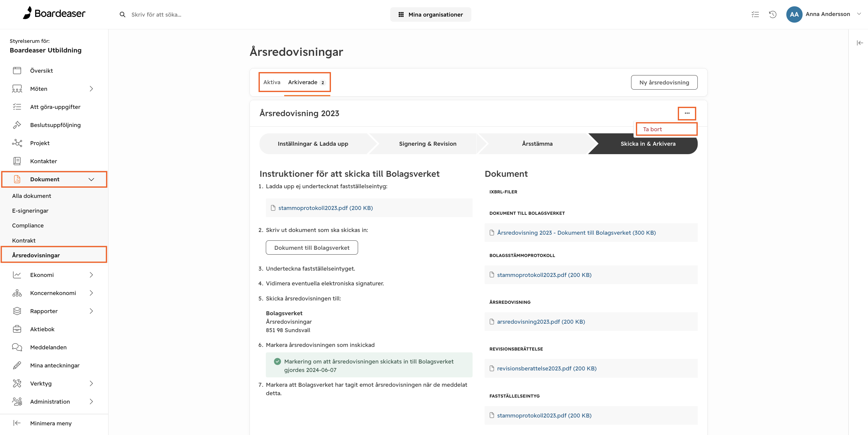Click the Ekonomi chart icon

pos(17,275)
